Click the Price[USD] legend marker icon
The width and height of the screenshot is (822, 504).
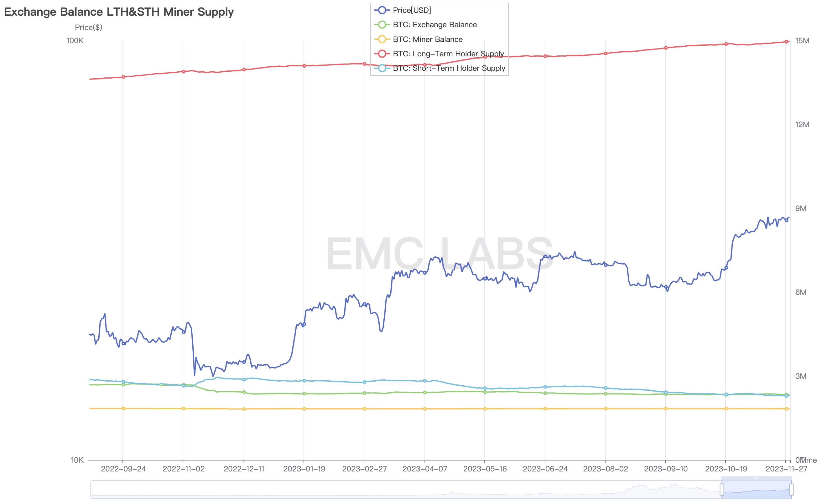point(382,10)
